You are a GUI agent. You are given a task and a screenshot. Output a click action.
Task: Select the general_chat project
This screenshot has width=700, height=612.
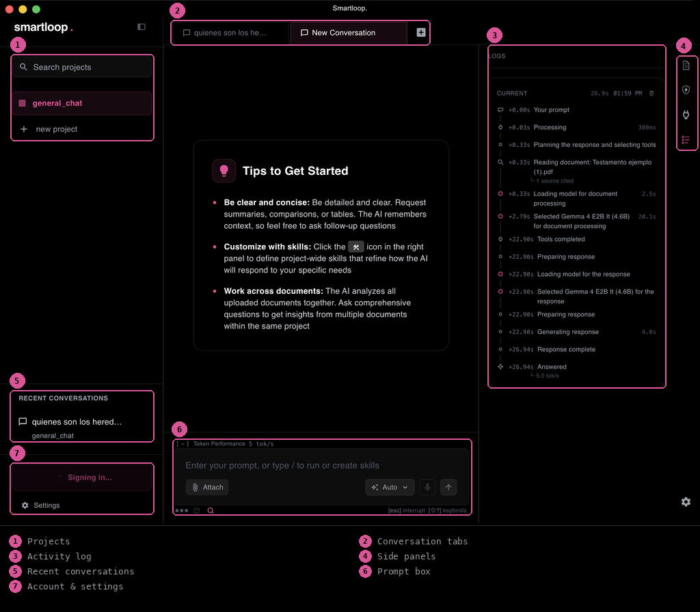pos(82,103)
